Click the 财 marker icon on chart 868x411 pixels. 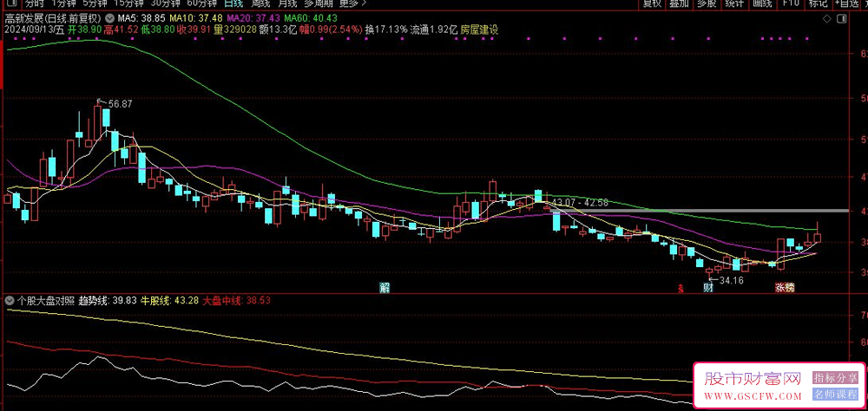pos(708,287)
